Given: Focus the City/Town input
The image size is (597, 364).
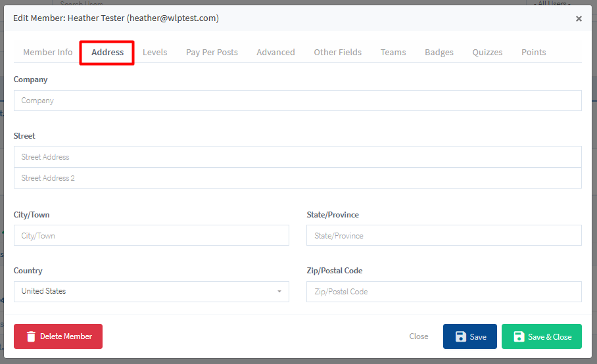Looking at the screenshot, I should (151, 235).
